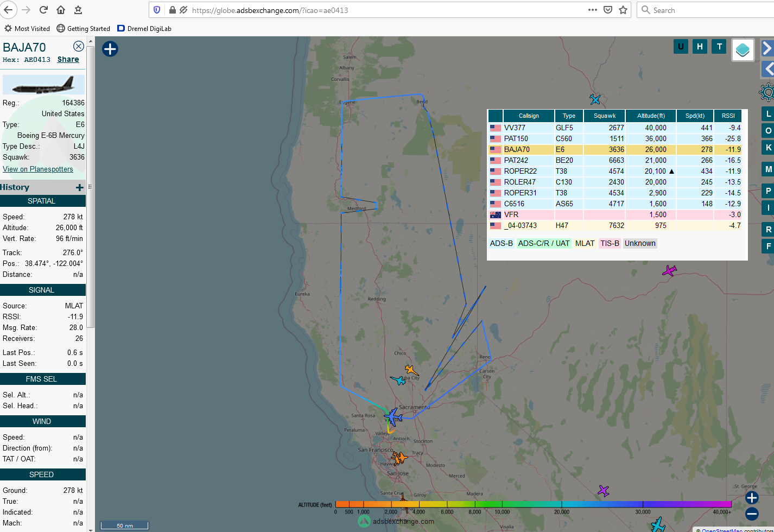Click the blue plus circle on map
The height and width of the screenshot is (532, 774).
pyautogui.click(x=110, y=49)
